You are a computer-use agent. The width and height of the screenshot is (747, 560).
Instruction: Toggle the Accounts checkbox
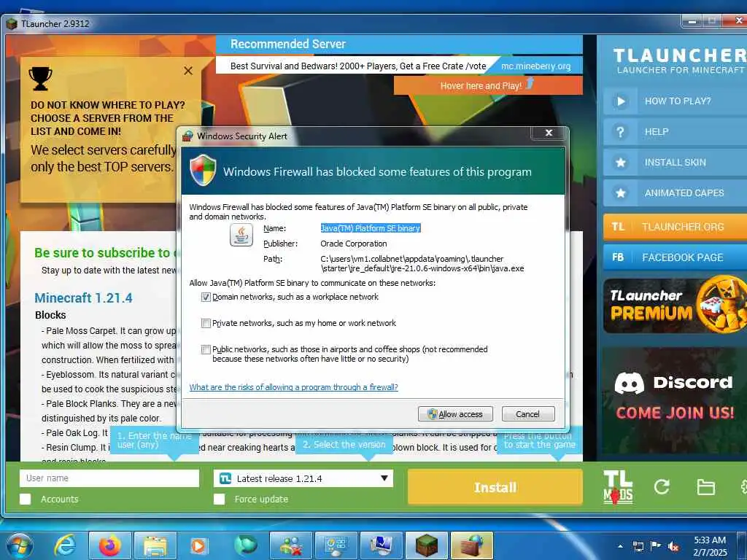[x=26, y=499]
